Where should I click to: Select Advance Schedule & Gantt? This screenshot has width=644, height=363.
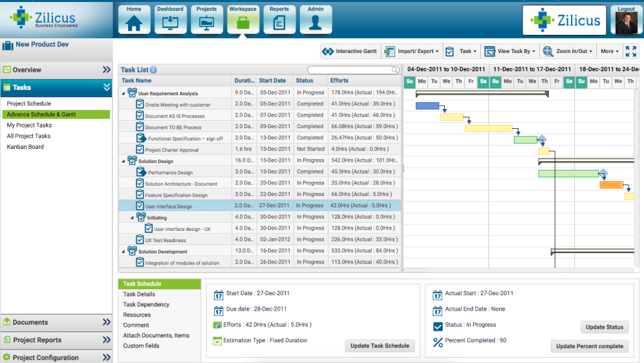coord(56,114)
